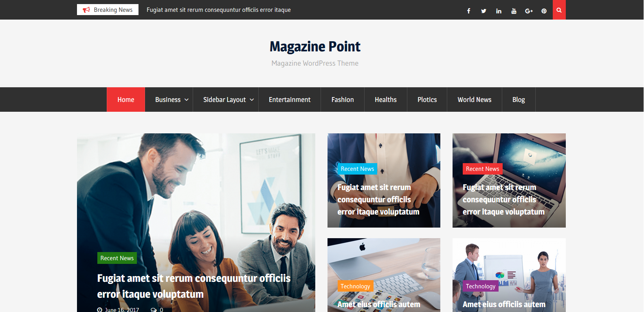Open the Twitter social icon
This screenshot has width=644, height=312.
coord(484,11)
